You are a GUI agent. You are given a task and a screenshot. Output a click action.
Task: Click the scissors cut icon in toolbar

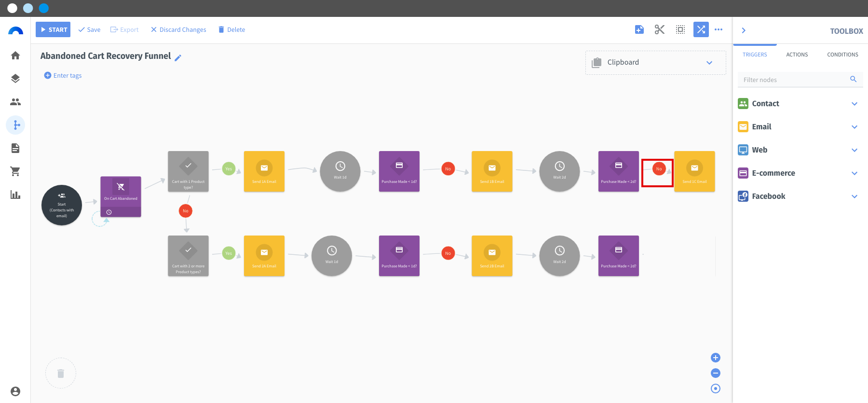660,29
